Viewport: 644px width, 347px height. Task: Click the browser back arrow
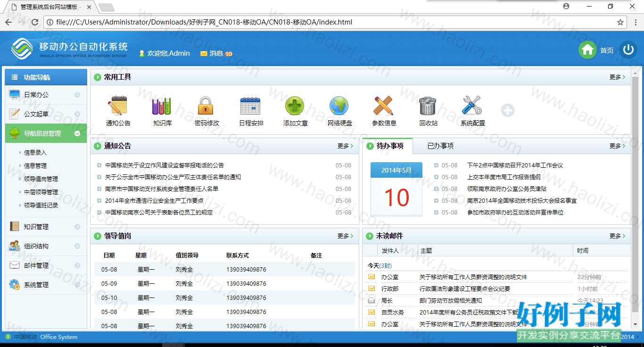(9, 22)
